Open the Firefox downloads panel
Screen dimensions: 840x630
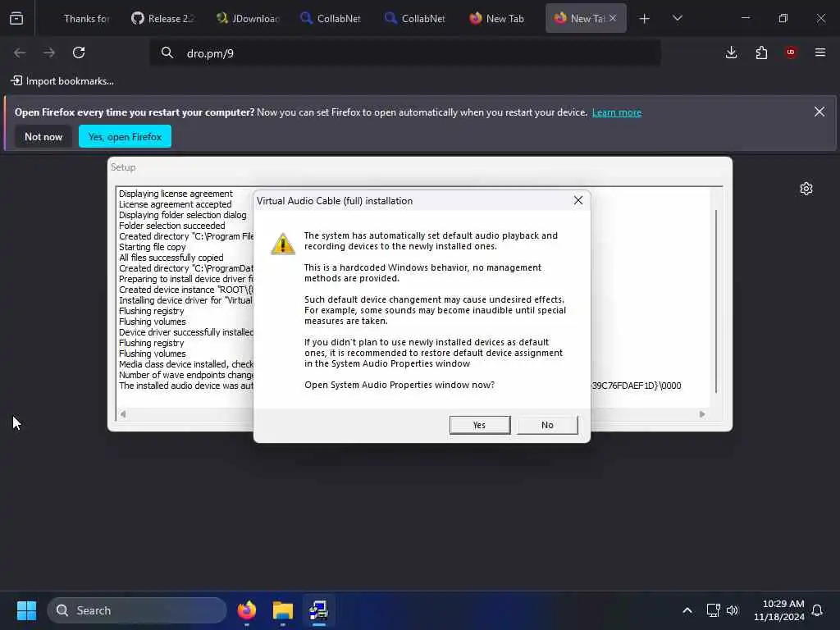731,52
